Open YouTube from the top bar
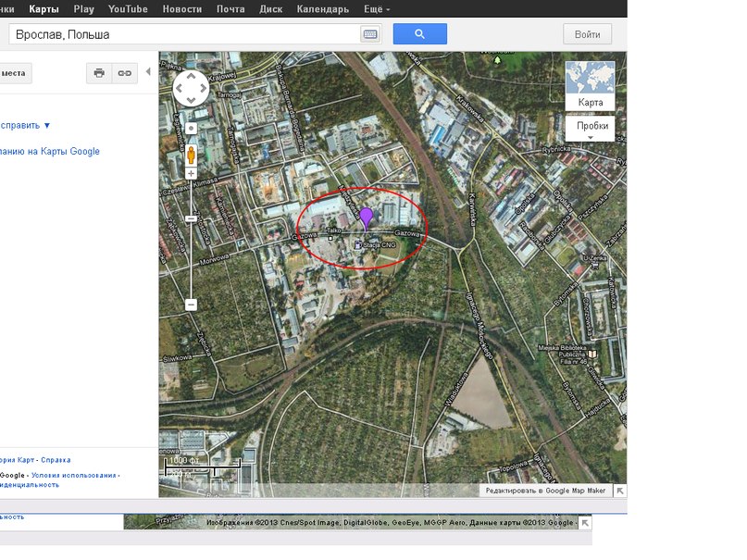Viewport: 747px width, 560px height. coord(128,9)
